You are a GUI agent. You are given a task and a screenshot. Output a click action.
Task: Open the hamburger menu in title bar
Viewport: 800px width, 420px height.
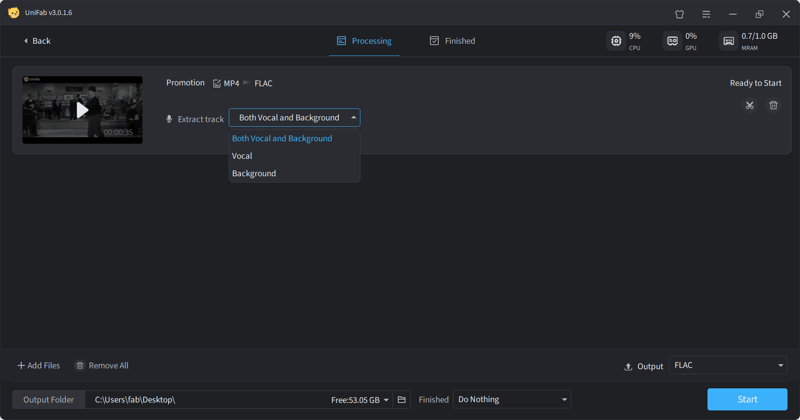pos(706,14)
